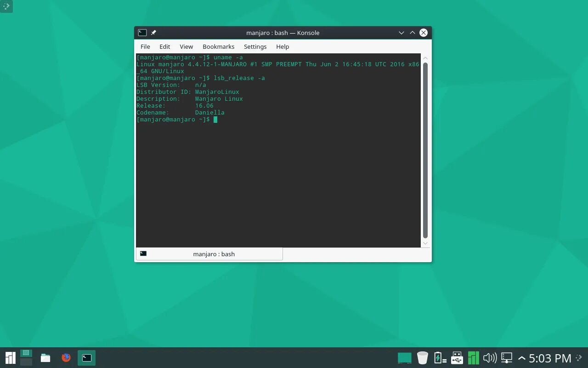Launch the file manager from the taskbar
The height and width of the screenshot is (368, 588).
click(x=45, y=358)
